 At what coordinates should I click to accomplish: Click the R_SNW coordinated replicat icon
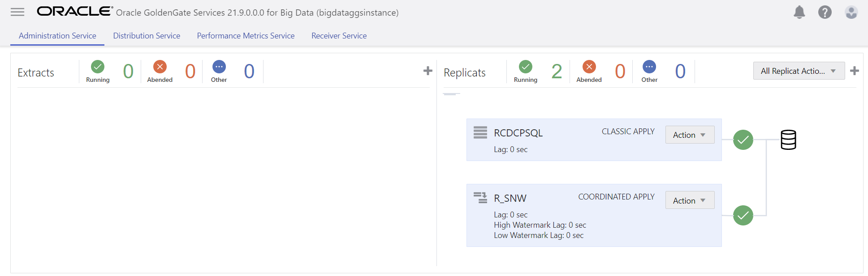click(x=480, y=198)
